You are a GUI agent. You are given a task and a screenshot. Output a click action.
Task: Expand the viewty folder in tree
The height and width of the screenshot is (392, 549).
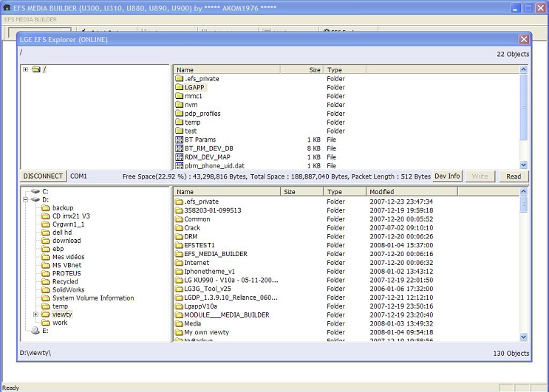36,314
